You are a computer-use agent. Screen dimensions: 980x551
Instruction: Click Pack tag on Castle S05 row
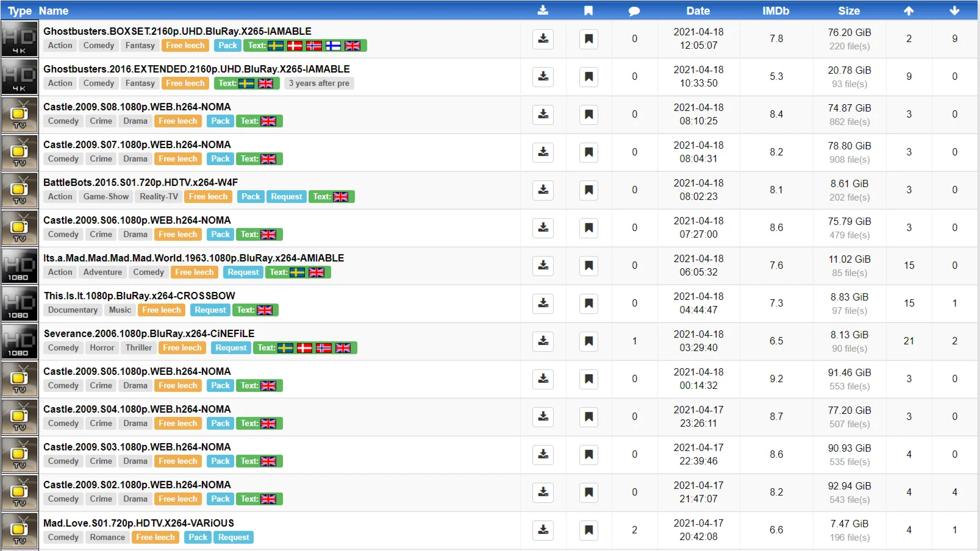pos(220,385)
